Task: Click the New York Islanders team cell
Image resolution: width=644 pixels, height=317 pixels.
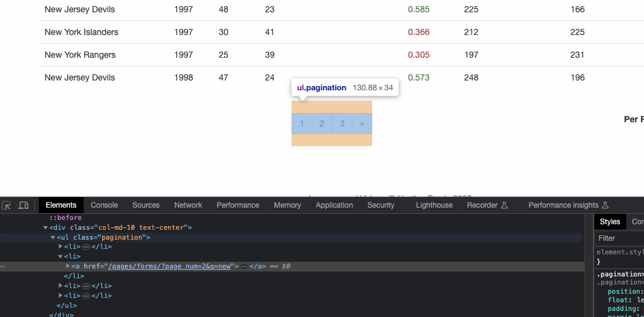Action: pyautogui.click(x=81, y=32)
